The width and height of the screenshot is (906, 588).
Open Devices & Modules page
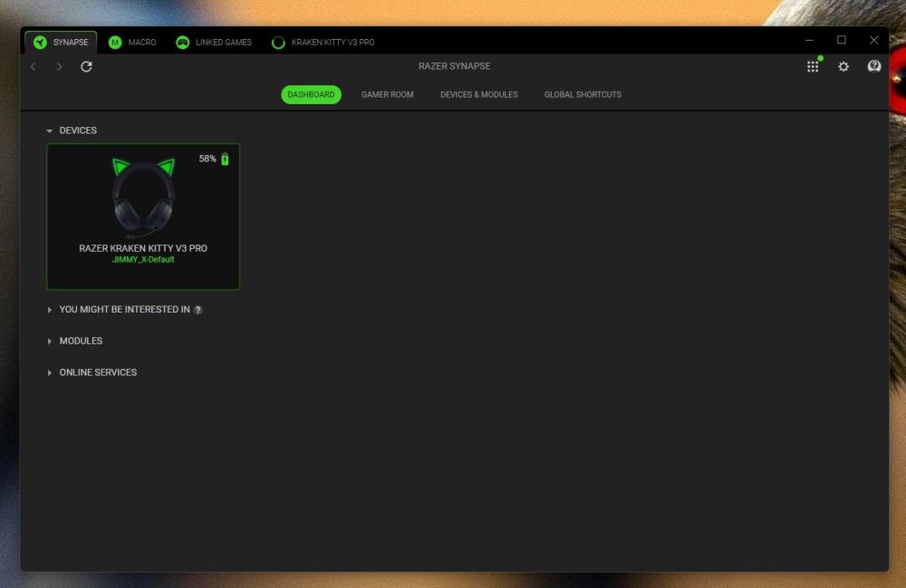point(478,95)
